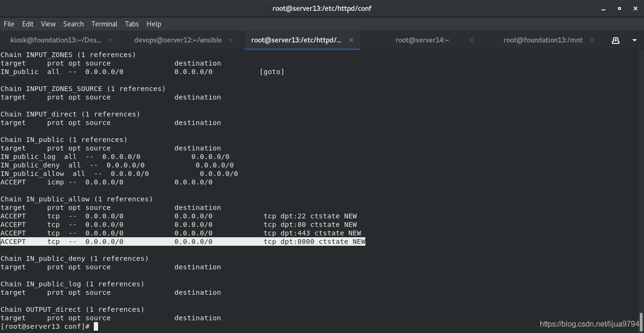Click the 'tcp dpt:22 ctstate NEW' text
The width and height of the screenshot is (644, 333).
(x=310, y=216)
